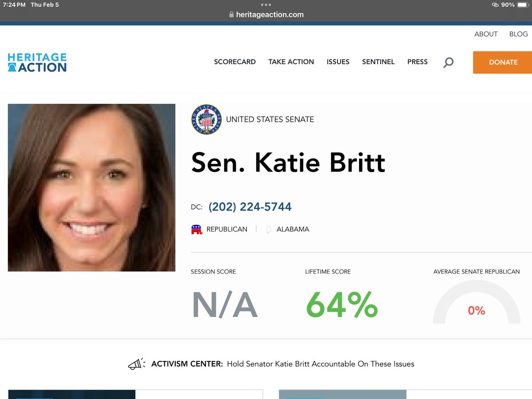Click Katie Britt's portrait photo
532x399 pixels.
click(x=92, y=188)
